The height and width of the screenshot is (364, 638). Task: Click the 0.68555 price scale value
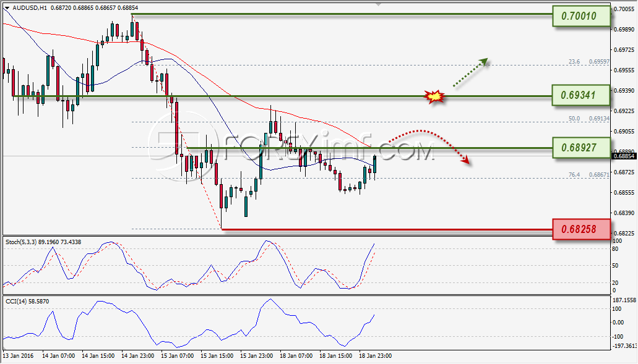click(x=624, y=193)
